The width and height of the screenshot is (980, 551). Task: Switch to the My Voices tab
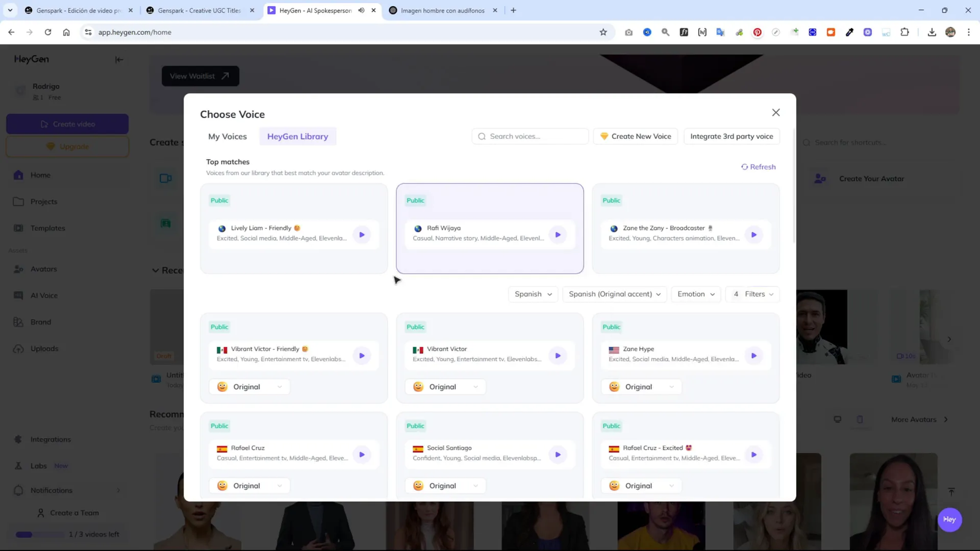[x=227, y=137]
